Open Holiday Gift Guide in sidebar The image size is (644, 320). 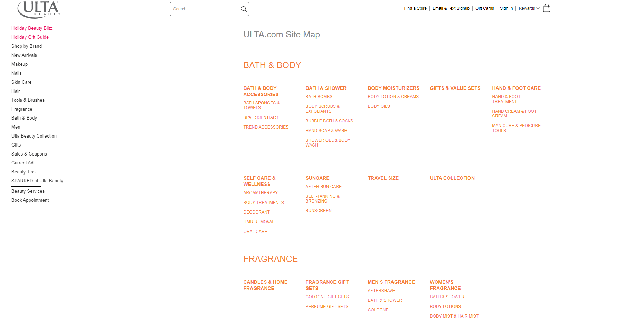[x=30, y=37]
